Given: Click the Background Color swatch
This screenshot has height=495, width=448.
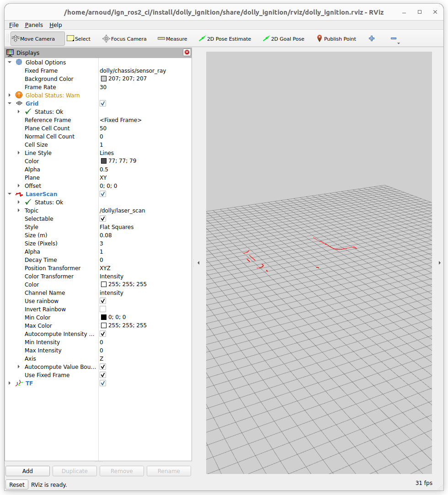Looking at the screenshot, I should pos(103,79).
